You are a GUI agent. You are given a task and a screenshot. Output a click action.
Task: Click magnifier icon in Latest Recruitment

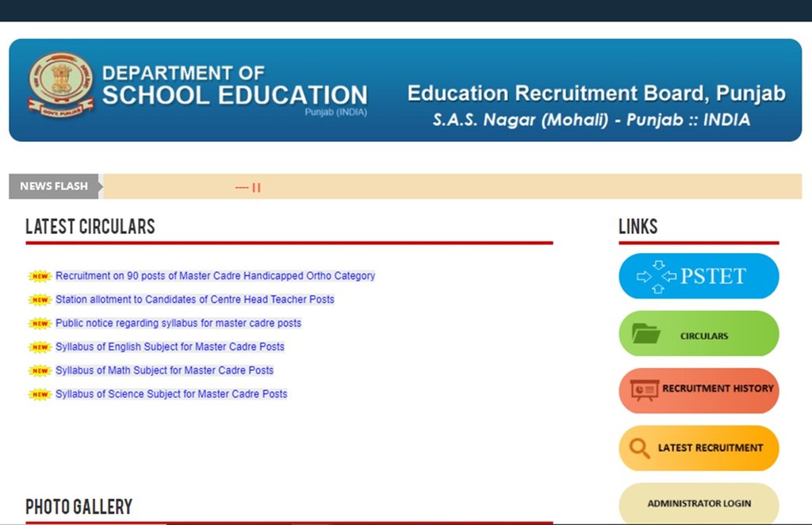pyautogui.click(x=640, y=448)
